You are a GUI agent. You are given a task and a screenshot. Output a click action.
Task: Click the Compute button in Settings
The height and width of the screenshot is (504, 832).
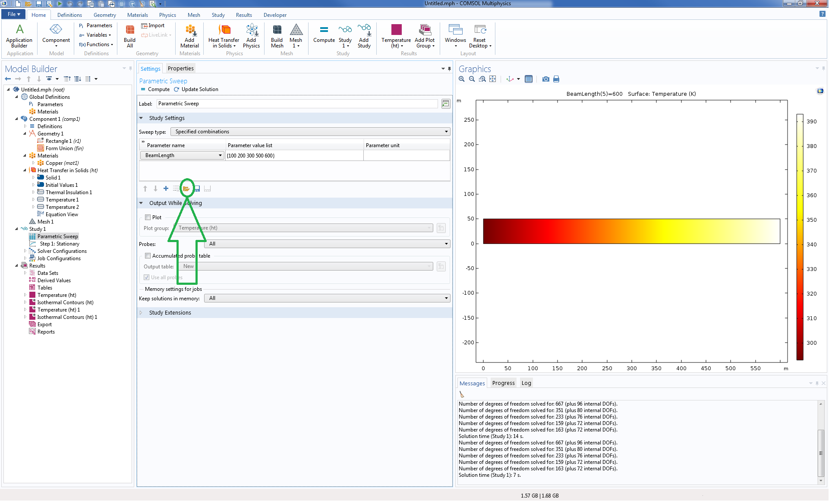click(x=155, y=89)
